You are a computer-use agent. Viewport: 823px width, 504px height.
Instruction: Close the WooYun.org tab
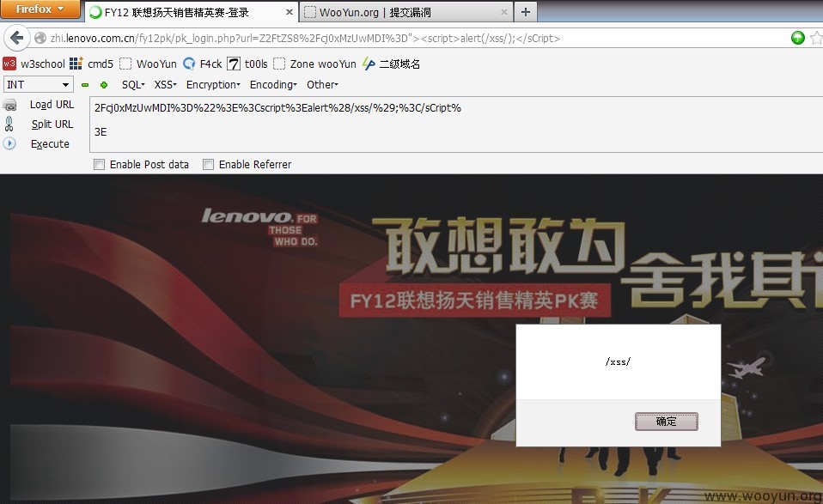point(504,11)
